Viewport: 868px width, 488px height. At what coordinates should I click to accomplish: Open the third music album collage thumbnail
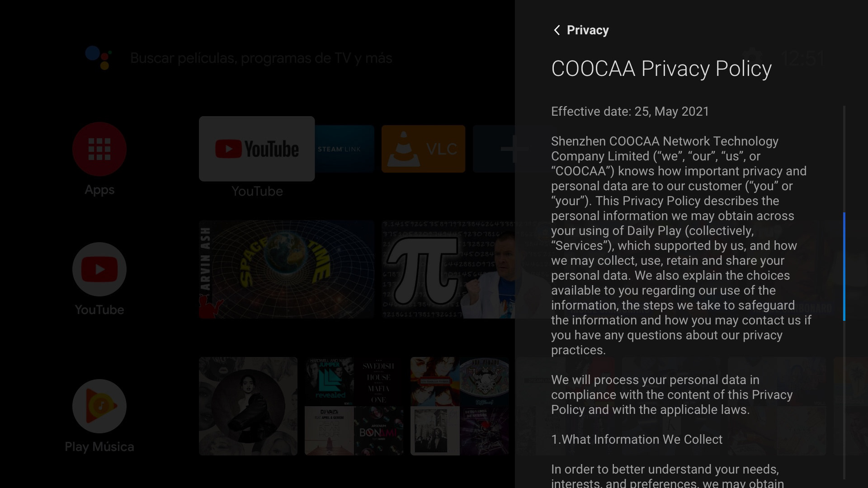[x=459, y=406]
